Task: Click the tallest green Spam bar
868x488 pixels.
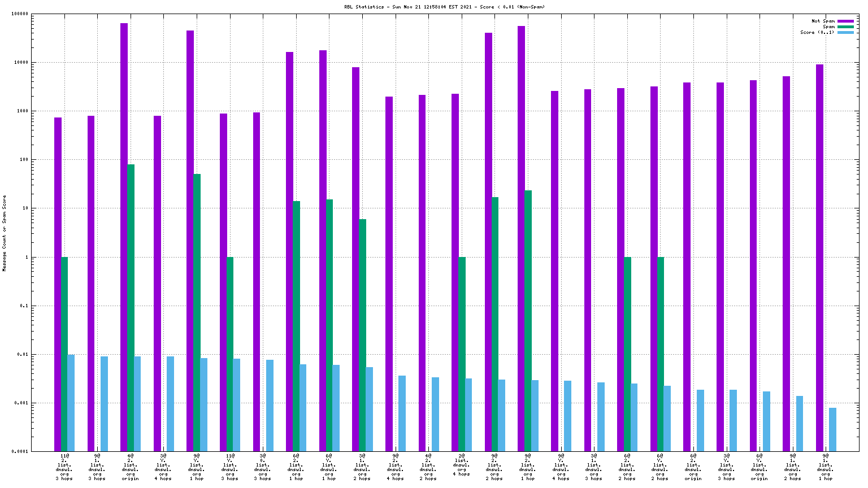Action: coord(131,308)
